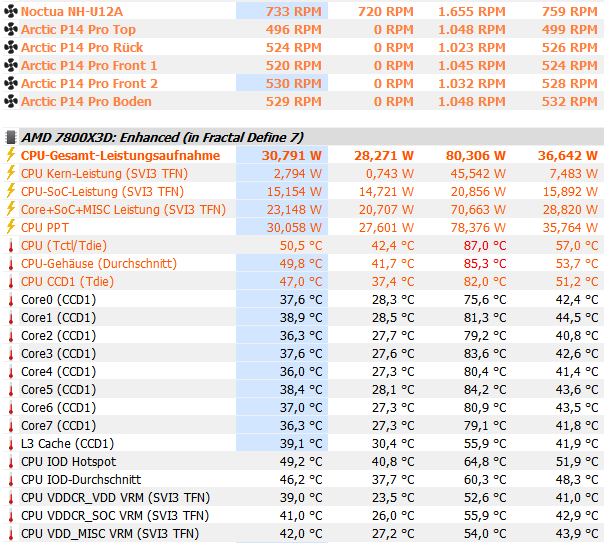Select the Core6 (CCD1) label
The image size is (604, 543).
point(59,408)
